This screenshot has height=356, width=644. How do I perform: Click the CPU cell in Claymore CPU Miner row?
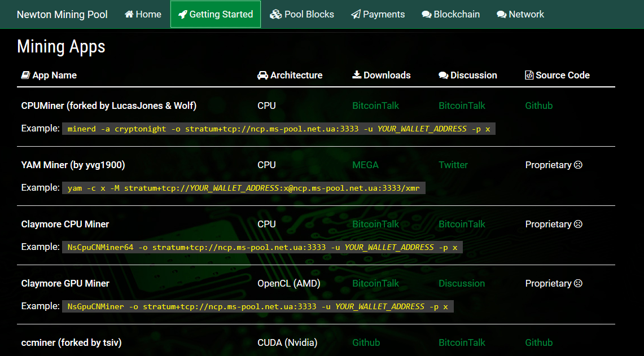click(266, 224)
